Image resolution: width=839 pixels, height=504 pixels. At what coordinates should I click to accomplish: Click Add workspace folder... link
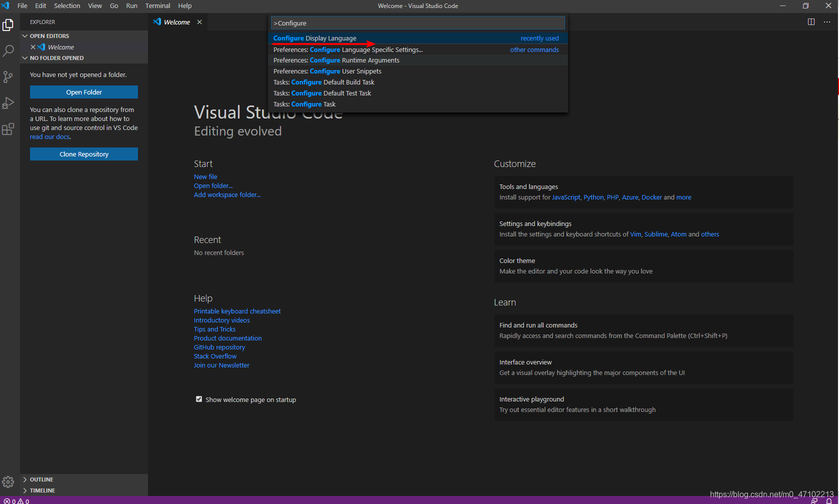coord(227,194)
